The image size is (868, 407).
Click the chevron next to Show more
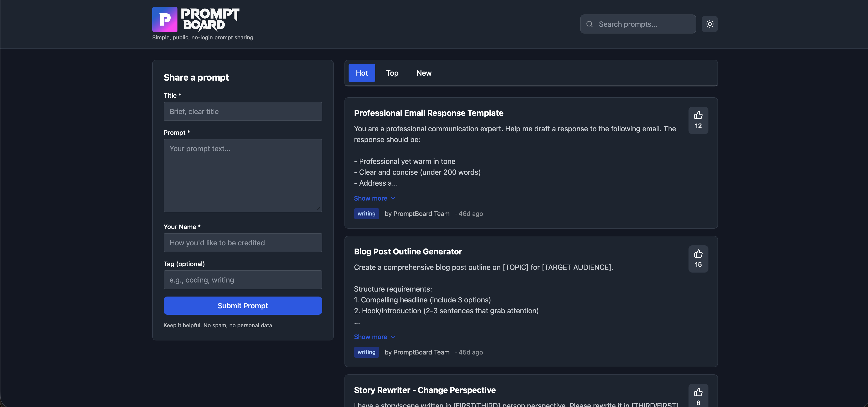393,198
